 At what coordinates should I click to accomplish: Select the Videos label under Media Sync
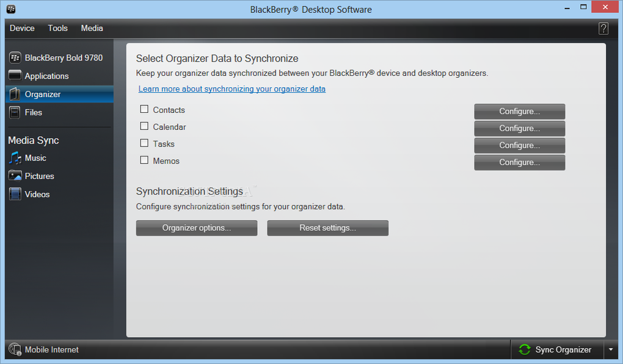37,194
